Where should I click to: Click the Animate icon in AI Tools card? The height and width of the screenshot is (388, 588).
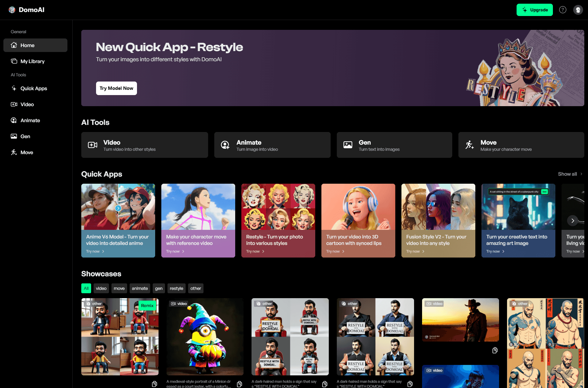coord(225,145)
